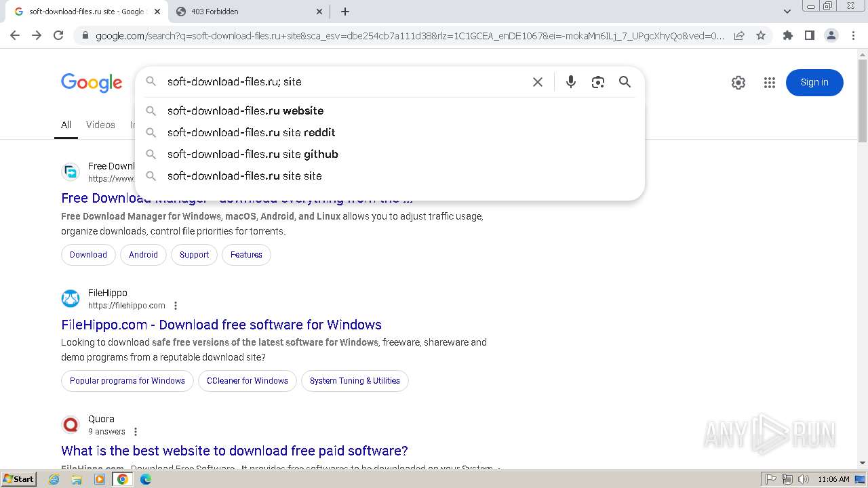
Task: Choose suggestion ending with 'site reddit'
Action: [390, 132]
